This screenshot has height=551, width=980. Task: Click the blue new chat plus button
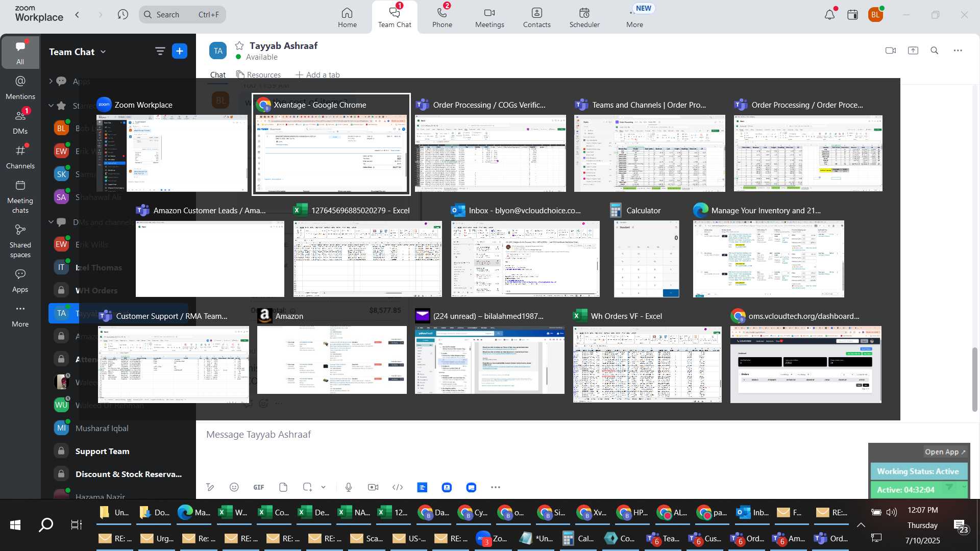(179, 51)
